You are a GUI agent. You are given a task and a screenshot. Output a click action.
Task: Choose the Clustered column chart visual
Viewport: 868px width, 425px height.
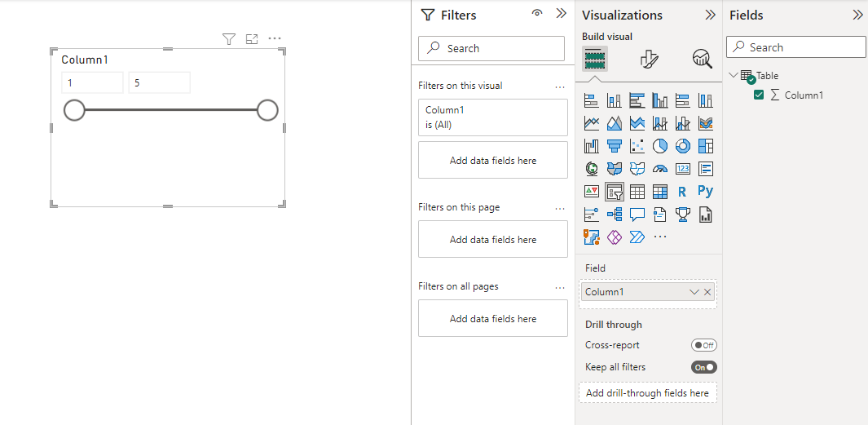660,100
